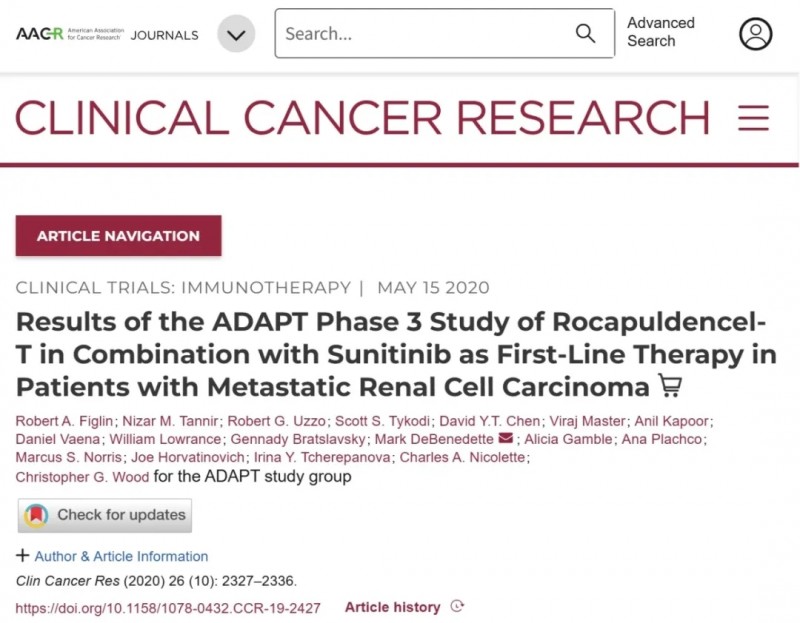Open the Article Navigation menu
The height and width of the screenshot is (623, 800).
(118, 236)
